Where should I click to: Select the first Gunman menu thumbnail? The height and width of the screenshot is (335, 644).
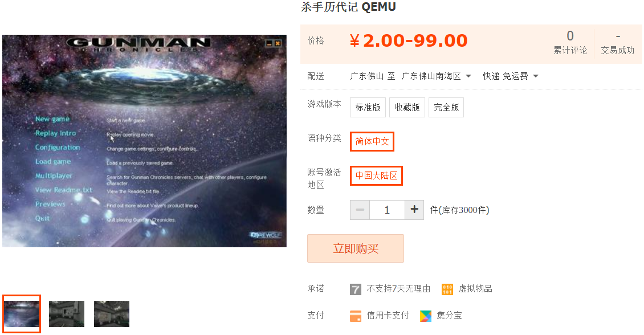(x=22, y=314)
